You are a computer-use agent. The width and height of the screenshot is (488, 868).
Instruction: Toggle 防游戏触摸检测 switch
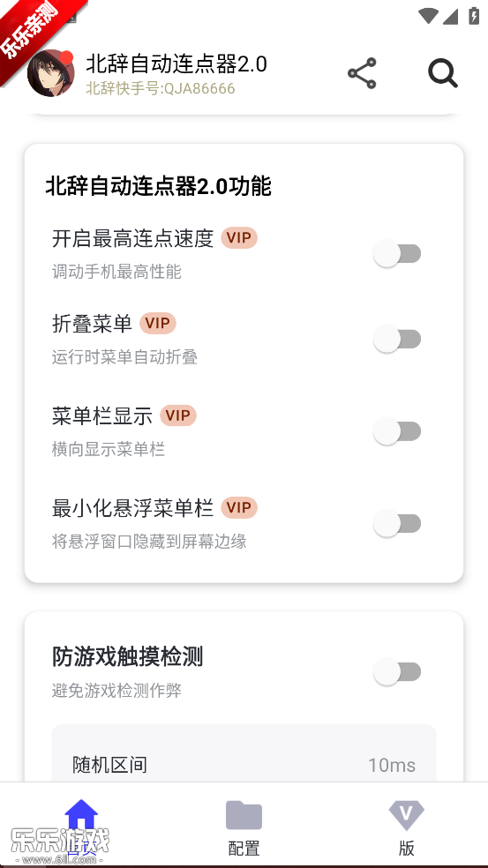397,671
